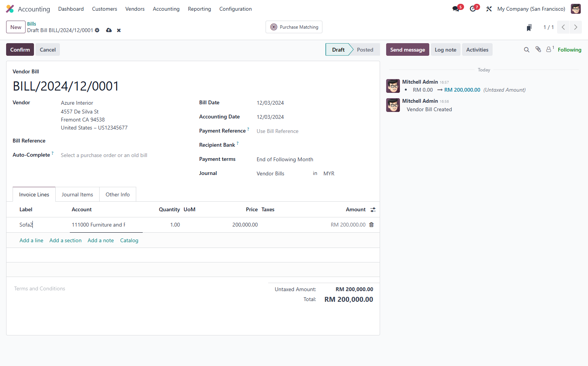
Task: Open attachments with the paperclip icon
Action: tap(538, 49)
